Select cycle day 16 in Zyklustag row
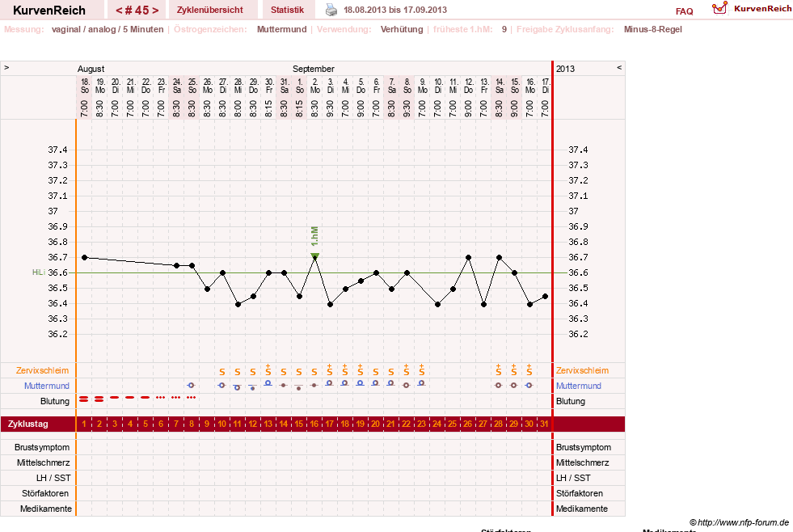Viewport: 793px width, 532px height. click(314, 424)
